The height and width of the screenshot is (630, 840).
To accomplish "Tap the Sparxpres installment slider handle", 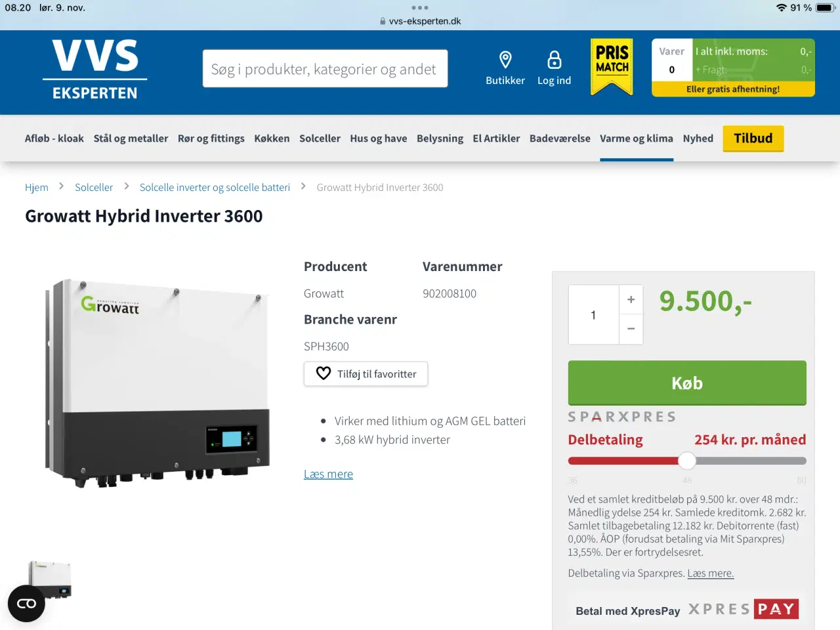I will (687, 461).
